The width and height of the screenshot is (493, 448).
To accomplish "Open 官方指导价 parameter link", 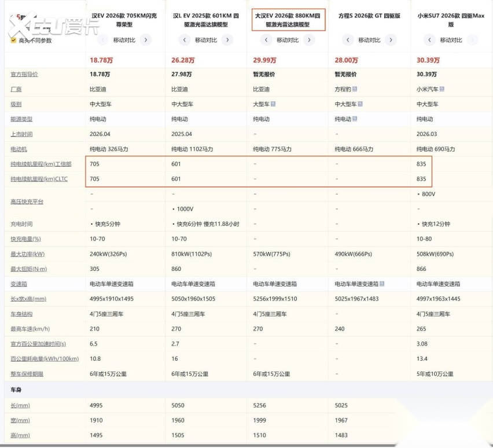I will pyautogui.click(x=24, y=74).
